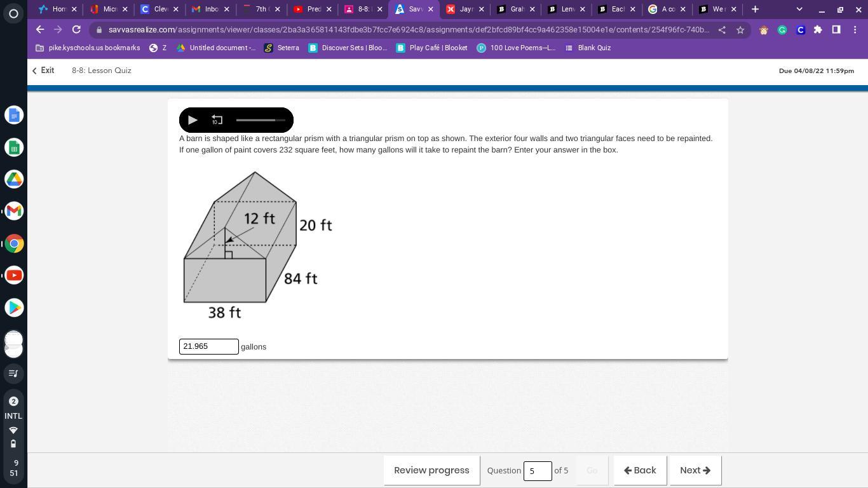
Task: Open Play Café Blooket bookmark
Action: (431, 48)
